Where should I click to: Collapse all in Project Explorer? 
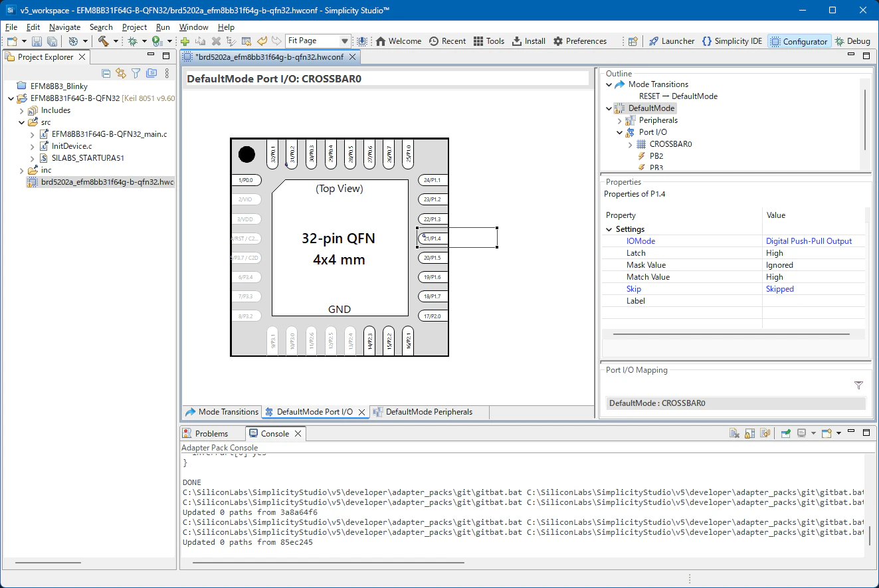106,73
